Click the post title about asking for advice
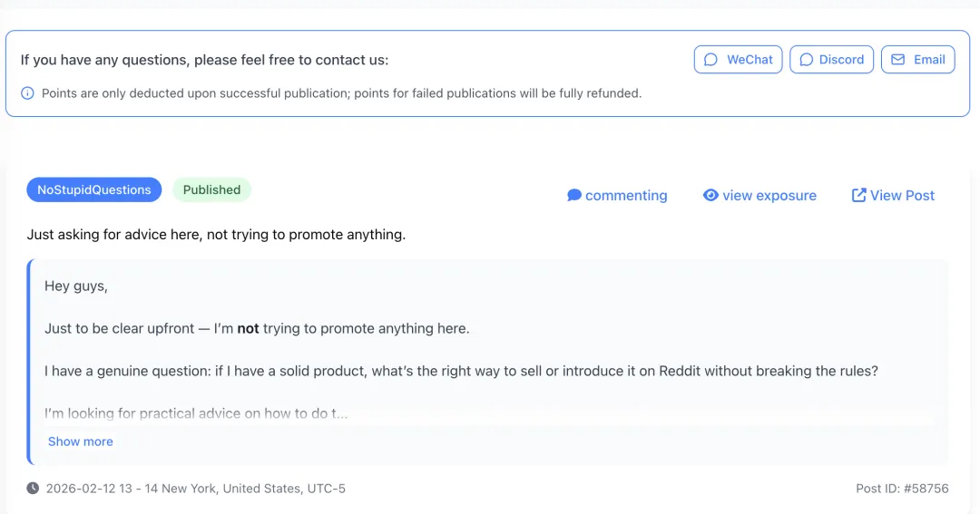Image resolution: width=980 pixels, height=514 pixels. (216, 235)
